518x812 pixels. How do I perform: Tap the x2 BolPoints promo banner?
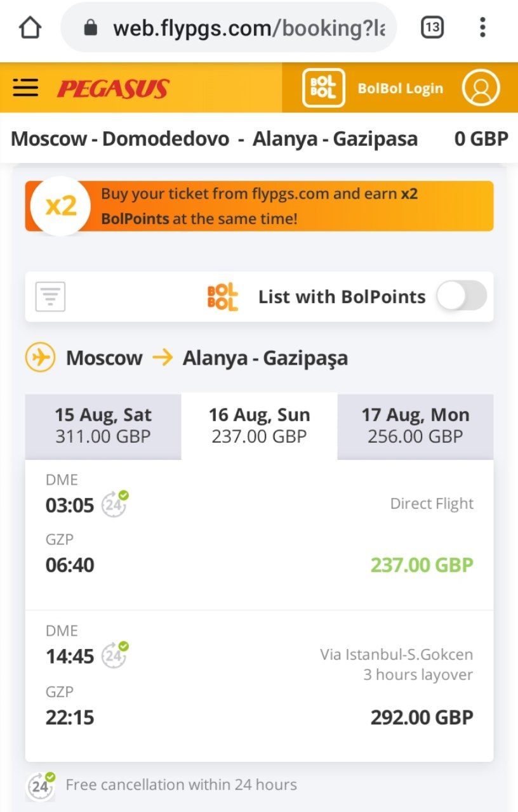pos(259,206)
